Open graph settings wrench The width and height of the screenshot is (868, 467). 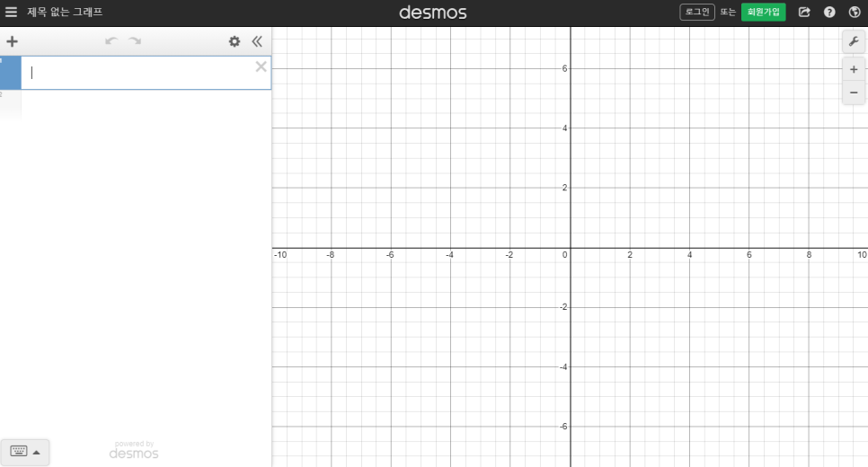click(x=854, y=41)
